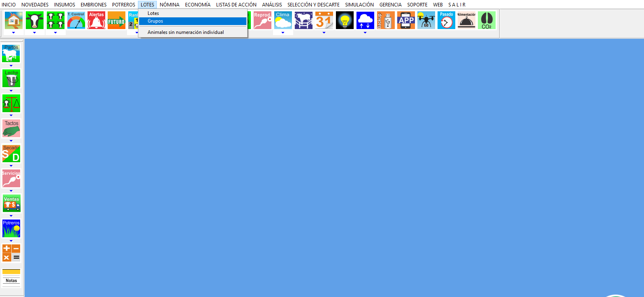Click the Alertas bell icon
This screenshot has height=297, width=644.
(x=96, y=20)
